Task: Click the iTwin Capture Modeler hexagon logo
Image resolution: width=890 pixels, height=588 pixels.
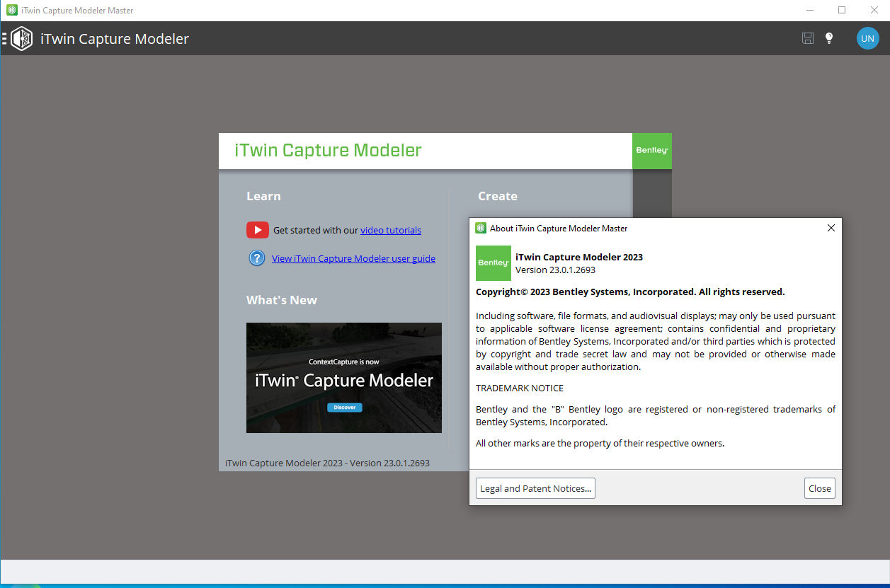Action: [x=22, y=38]
